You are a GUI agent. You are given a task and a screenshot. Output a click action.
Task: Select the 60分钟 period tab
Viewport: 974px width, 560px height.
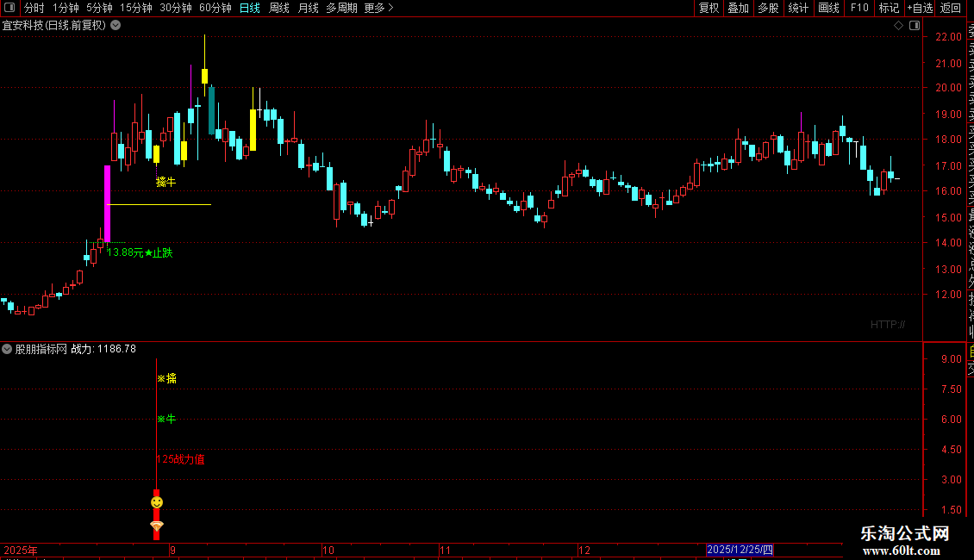tap(215, 8)
